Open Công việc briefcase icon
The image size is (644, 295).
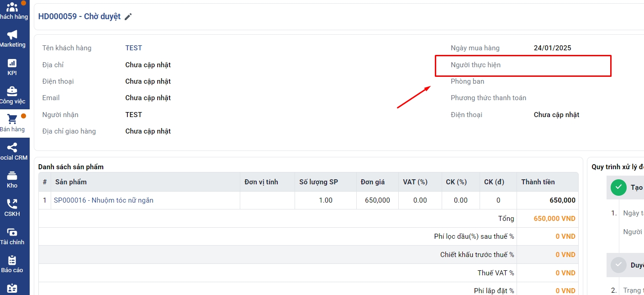tap(12, 91)
